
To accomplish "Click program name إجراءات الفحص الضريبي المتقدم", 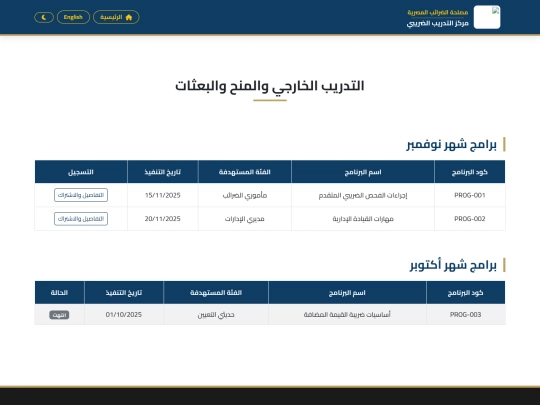I will tap(363, 195).
